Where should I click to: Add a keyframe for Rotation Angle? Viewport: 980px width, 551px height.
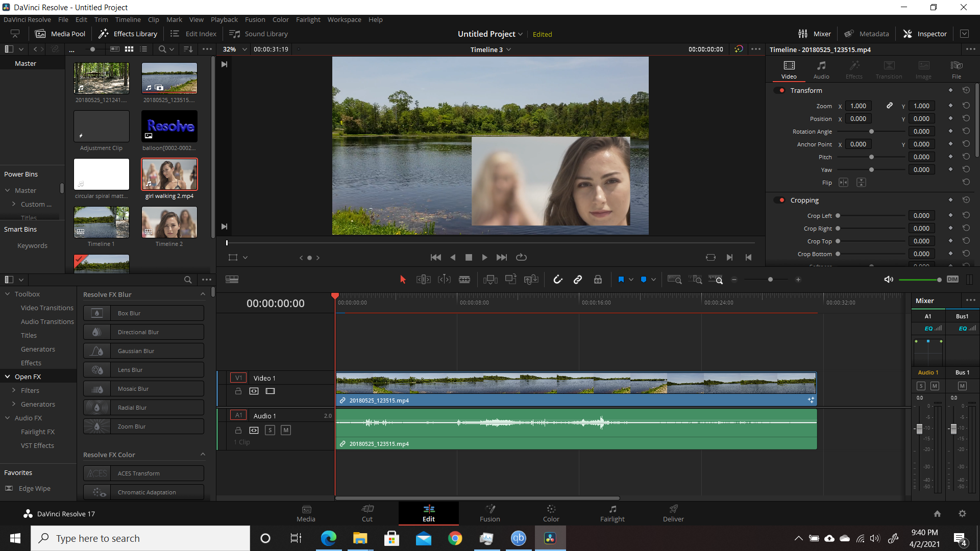pos(950,131)
